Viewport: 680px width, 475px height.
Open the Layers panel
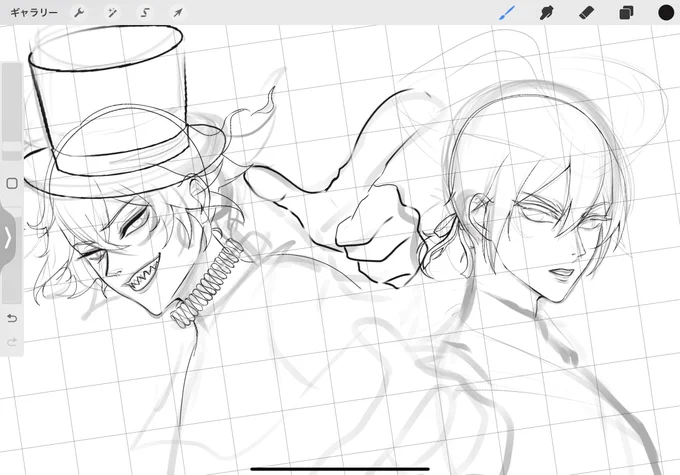click(626, 13)
